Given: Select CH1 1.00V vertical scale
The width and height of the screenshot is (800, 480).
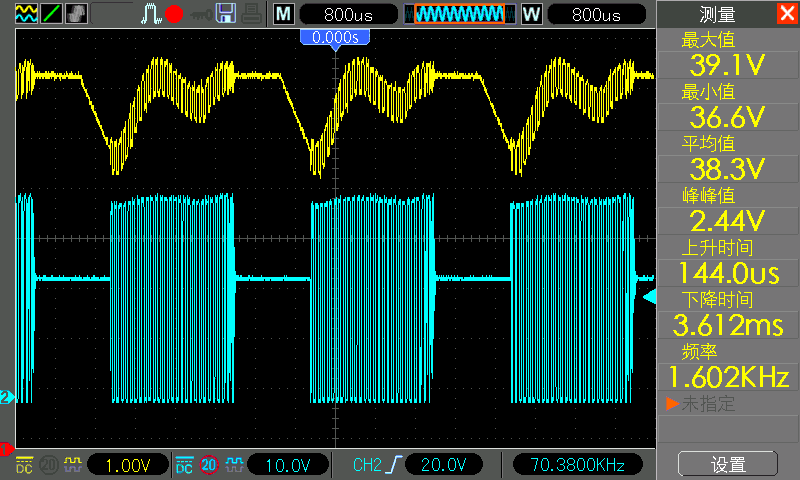Looking at the screenshot, I should point(128,465).
